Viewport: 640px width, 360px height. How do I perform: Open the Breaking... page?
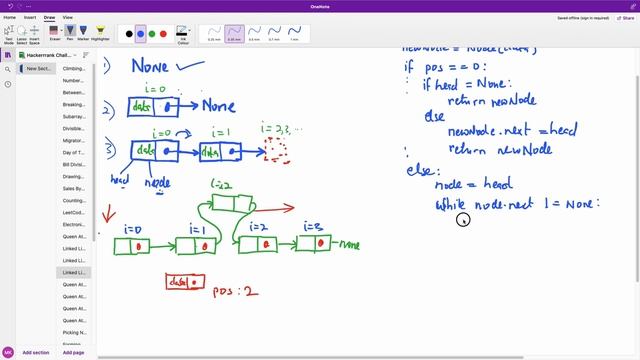point(74,104)
